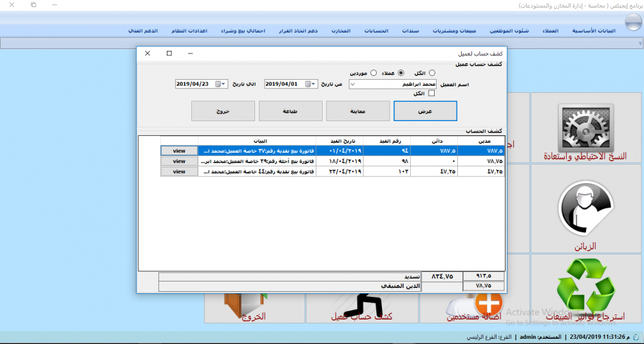Click view button for invoice number ٣٧ row

pos(179,151)
